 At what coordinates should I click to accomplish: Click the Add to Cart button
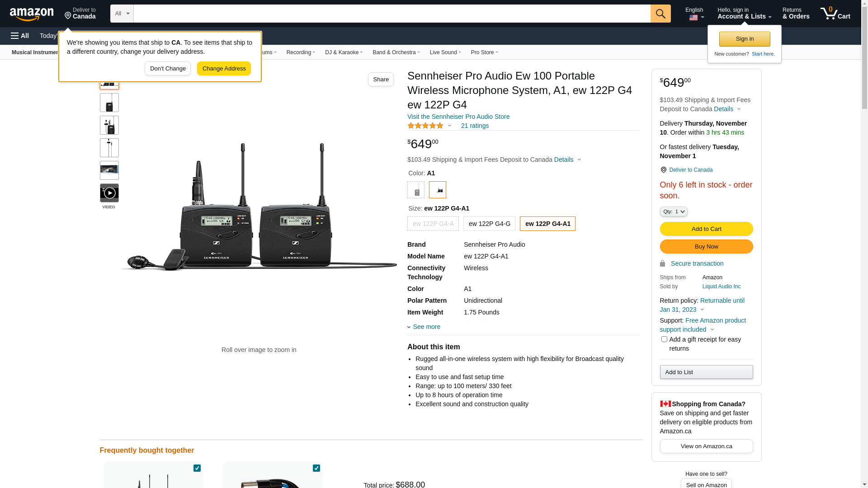(706, 229)
